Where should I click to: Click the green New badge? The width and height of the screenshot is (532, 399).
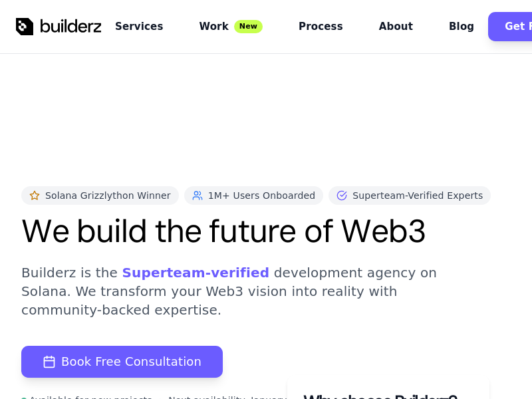click(248, 27)
